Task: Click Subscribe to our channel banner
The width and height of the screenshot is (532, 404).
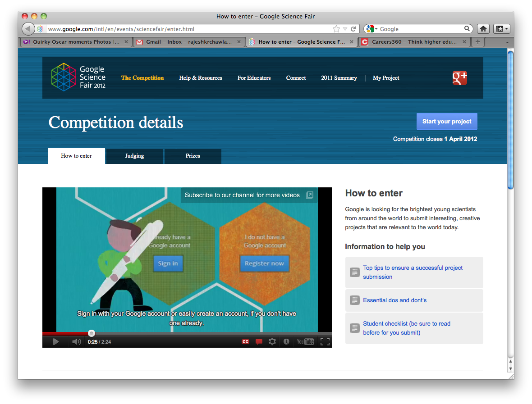Action: point(249,195)
